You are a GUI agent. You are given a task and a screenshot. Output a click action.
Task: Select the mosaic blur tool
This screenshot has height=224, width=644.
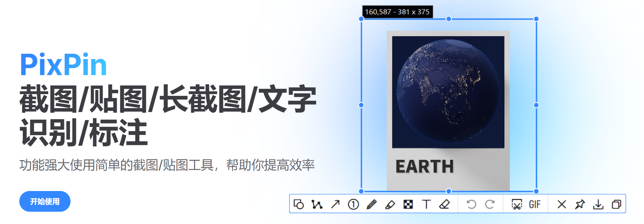pos(408,204)
